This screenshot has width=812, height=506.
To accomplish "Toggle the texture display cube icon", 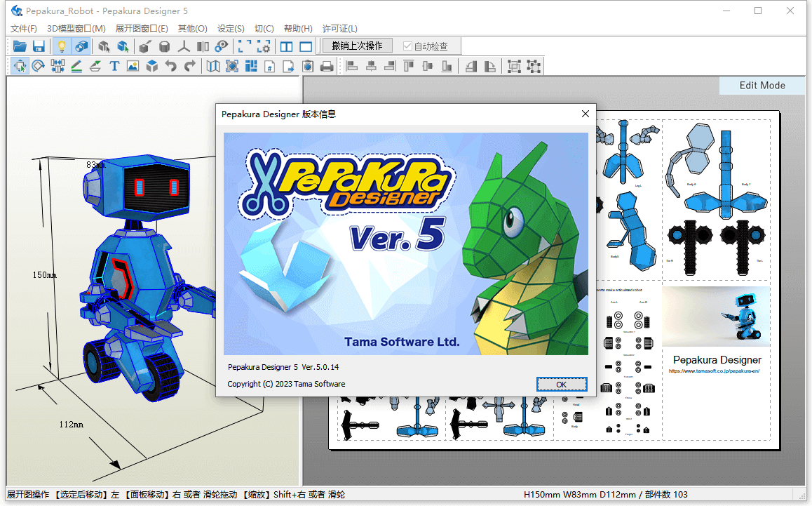I will point(81,46).
